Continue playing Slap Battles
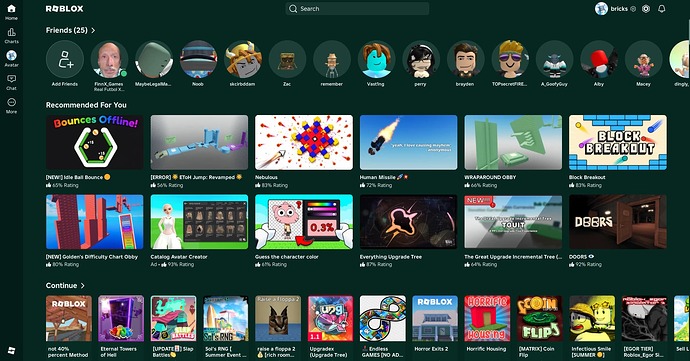This screenshot has width=690, height=361. [173, 318]
